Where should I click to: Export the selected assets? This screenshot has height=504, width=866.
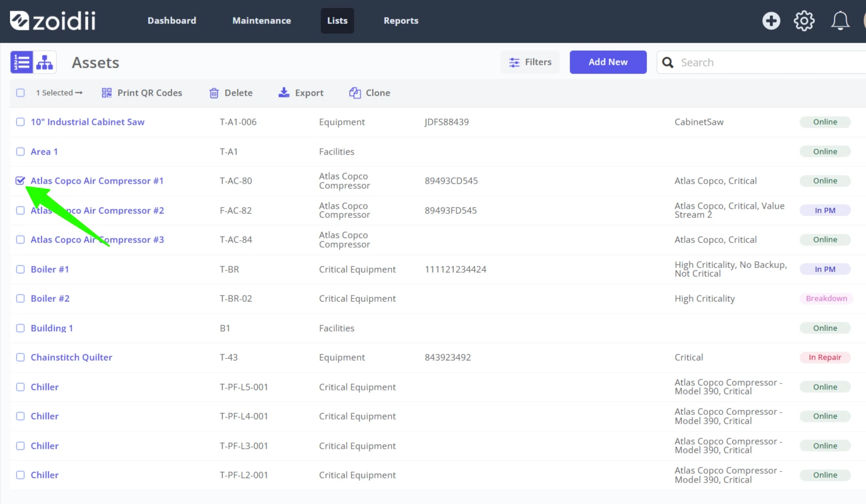pyautogui.click(x=301, y=93)
